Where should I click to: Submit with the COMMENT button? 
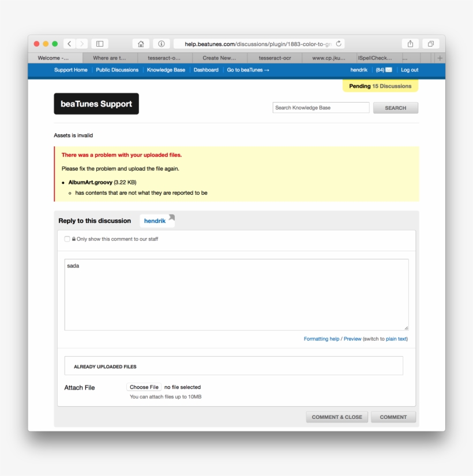(x=393, y=417)
